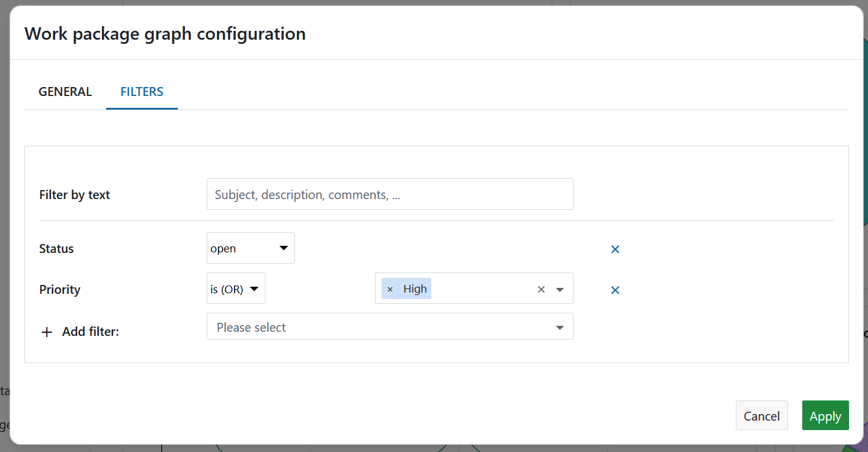Remove the High priority chip
The height and width of the screenshot is (452, 868).
coord(390,288)
